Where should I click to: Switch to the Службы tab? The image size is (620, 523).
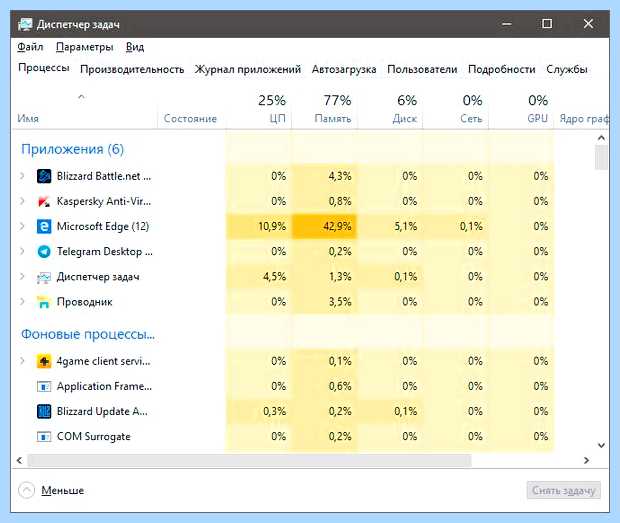tap(567, 70)
